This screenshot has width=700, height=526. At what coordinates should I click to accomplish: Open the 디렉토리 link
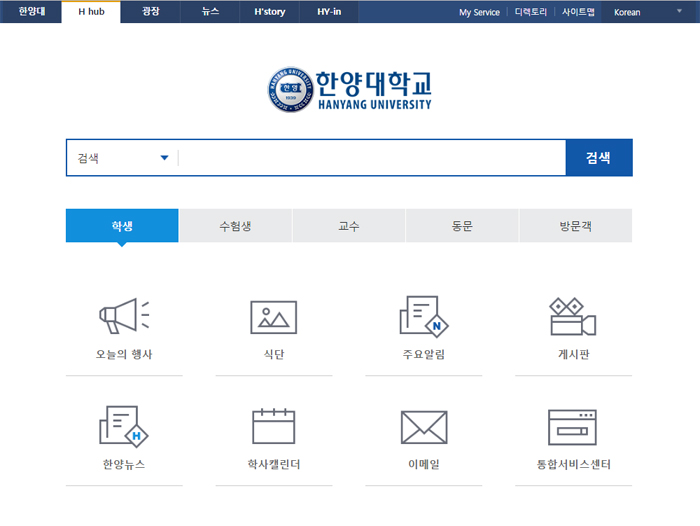530,12
